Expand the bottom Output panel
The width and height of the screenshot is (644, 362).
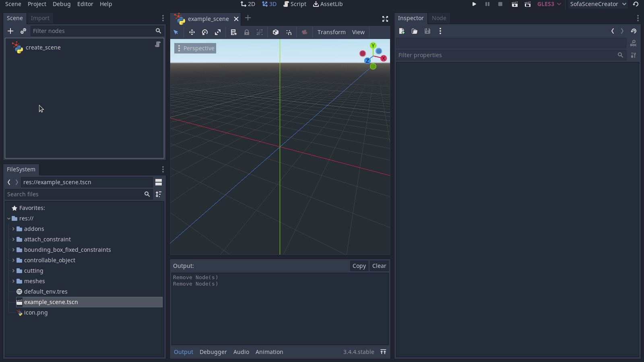(383, 352)
